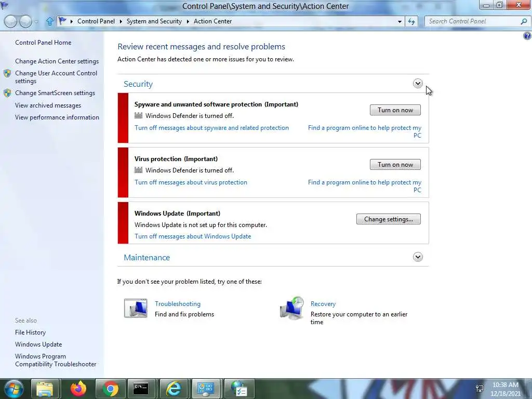Launch Google Chrome from the taskbar
Image resolution: width=532 pixels, height=399 pixels.
pyautogui.click(x=110, y=389)
